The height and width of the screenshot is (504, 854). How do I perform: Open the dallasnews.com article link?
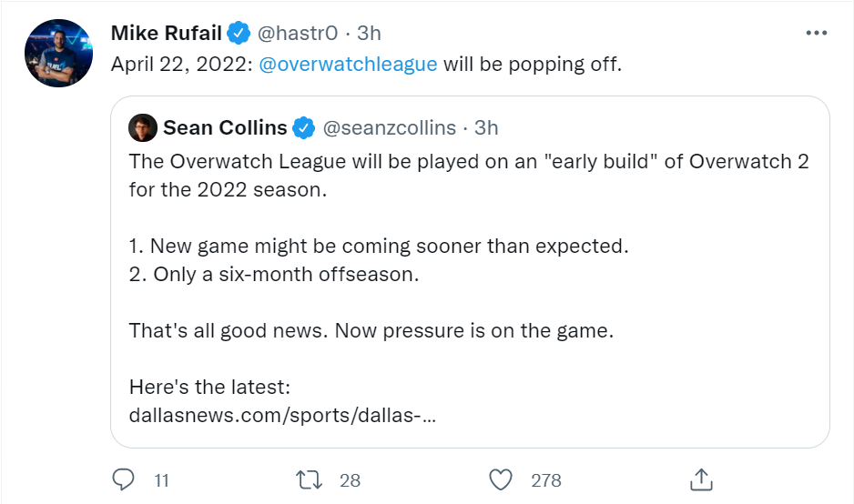pos(282,415)
